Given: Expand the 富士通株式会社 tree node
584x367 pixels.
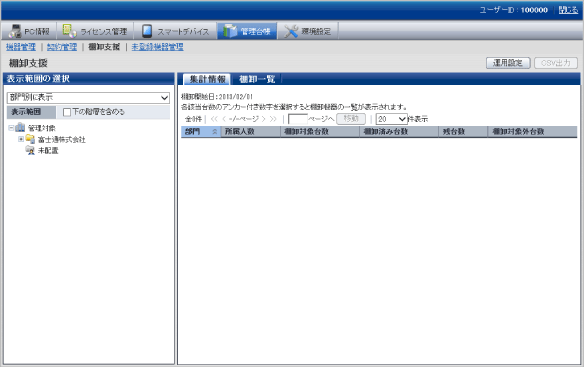Looking at the screenshot, I should 21,139.
